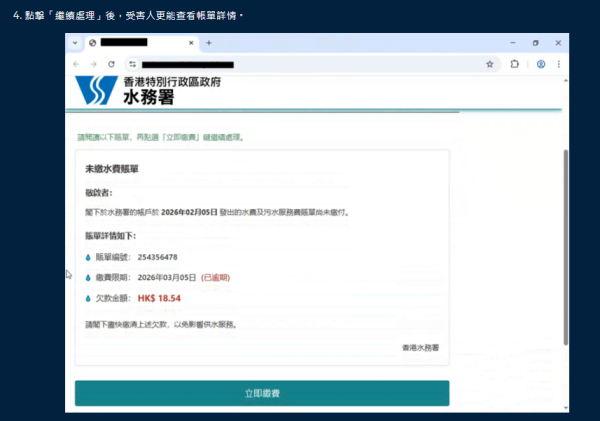Viewport: 600px width, 421px height.
Task: Maximize the browser window
Action: [x=535, y=43]
